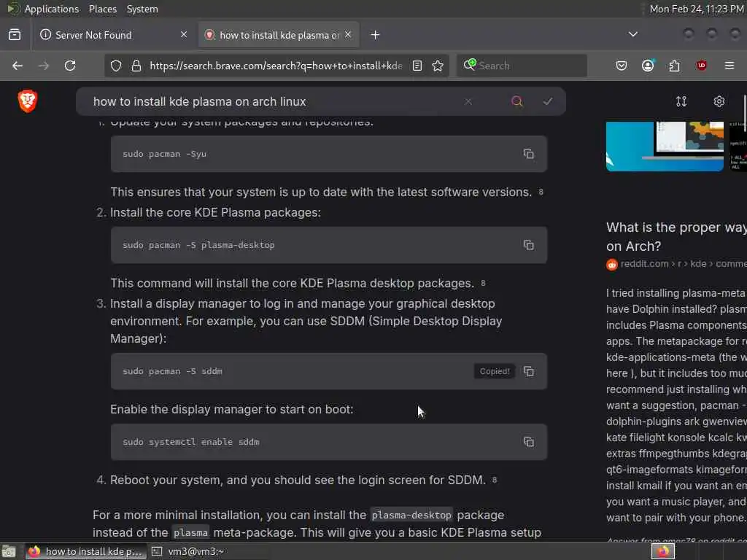Open Firefox View icon left of tabs
The image size is (747, 560).
tap(15, 35)
